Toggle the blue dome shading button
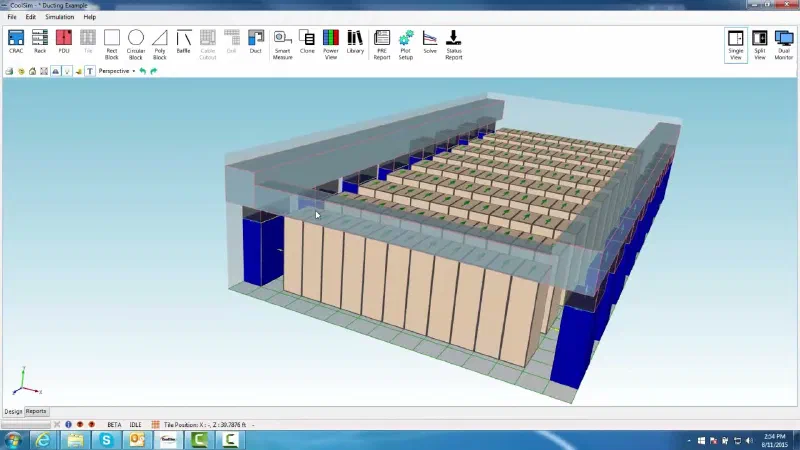 [x=56, y=71]
